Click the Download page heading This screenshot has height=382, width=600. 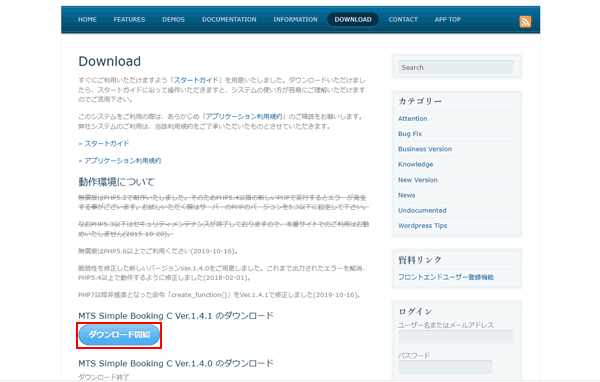coord(110,61)
